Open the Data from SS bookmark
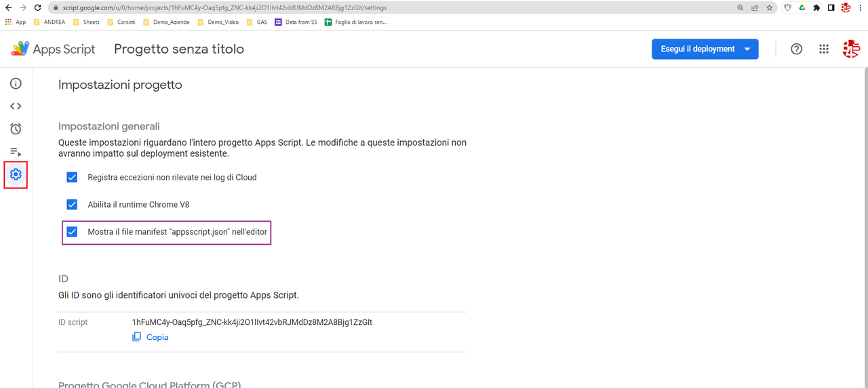This screenshot has height=388, width=868. click(296, 22)
